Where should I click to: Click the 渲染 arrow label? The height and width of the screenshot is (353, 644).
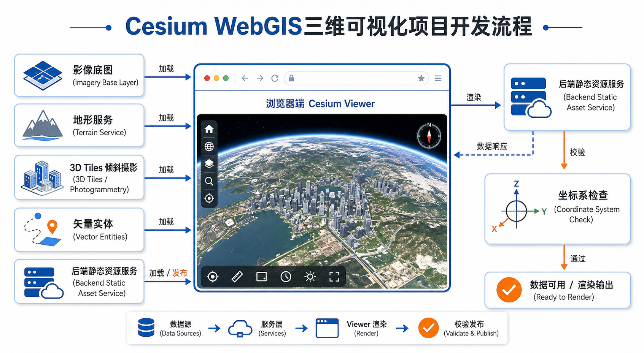click(x=474, y=97)
